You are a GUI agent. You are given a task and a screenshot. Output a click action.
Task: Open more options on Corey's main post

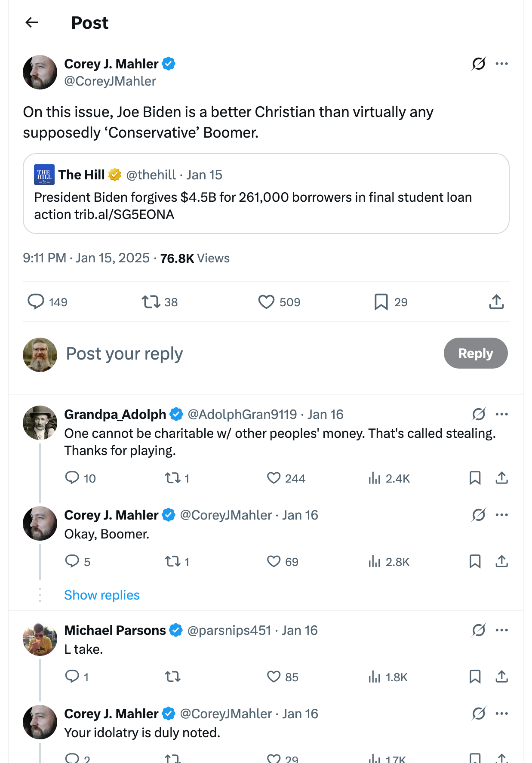click(x=501, y=64)
